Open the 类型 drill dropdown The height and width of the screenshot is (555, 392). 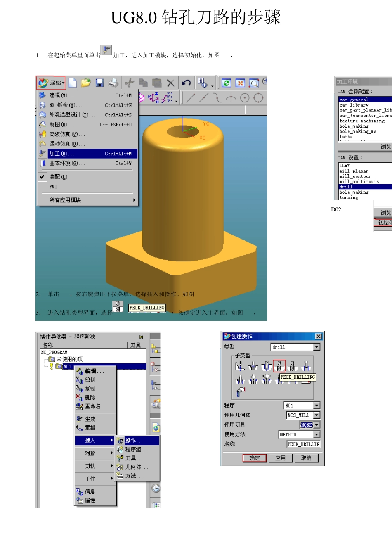pyautogui.click(x=316, y=347)
